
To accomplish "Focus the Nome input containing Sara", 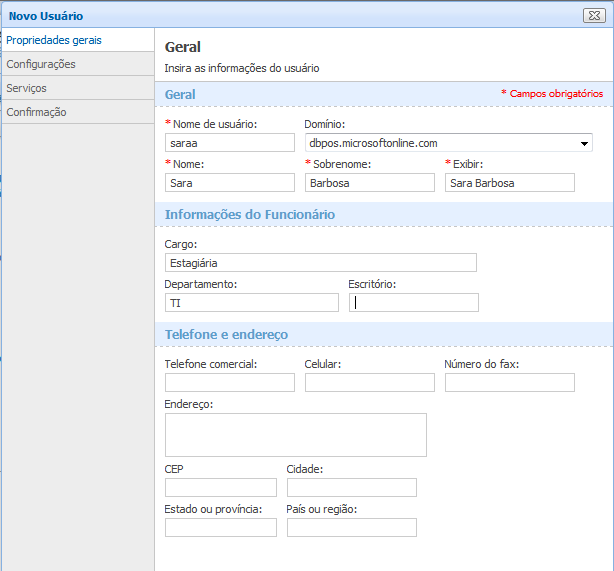I will [x=229, y=182].
